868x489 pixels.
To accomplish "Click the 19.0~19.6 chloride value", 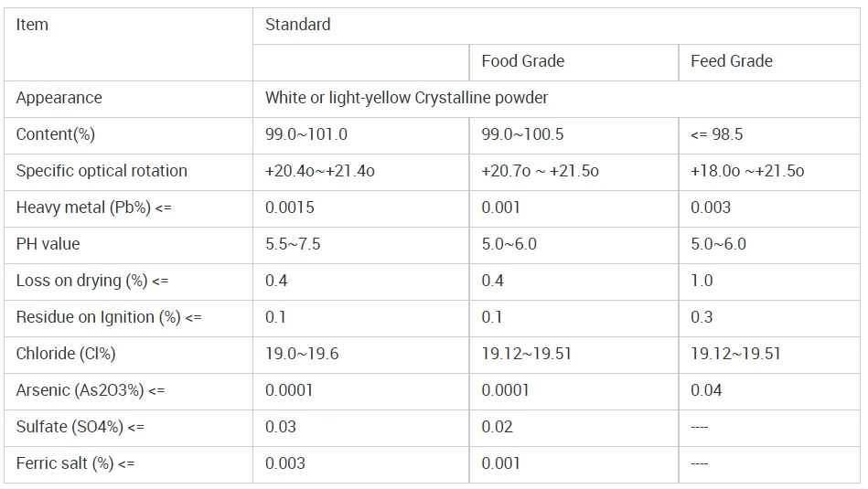I will click(361, 355).
